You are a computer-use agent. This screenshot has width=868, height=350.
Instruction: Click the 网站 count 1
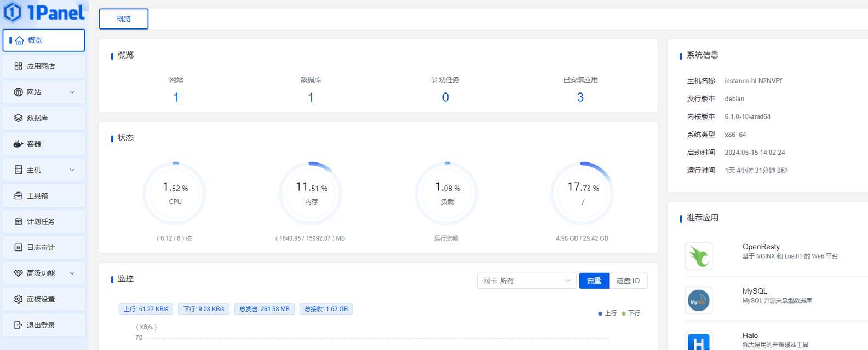176,97
